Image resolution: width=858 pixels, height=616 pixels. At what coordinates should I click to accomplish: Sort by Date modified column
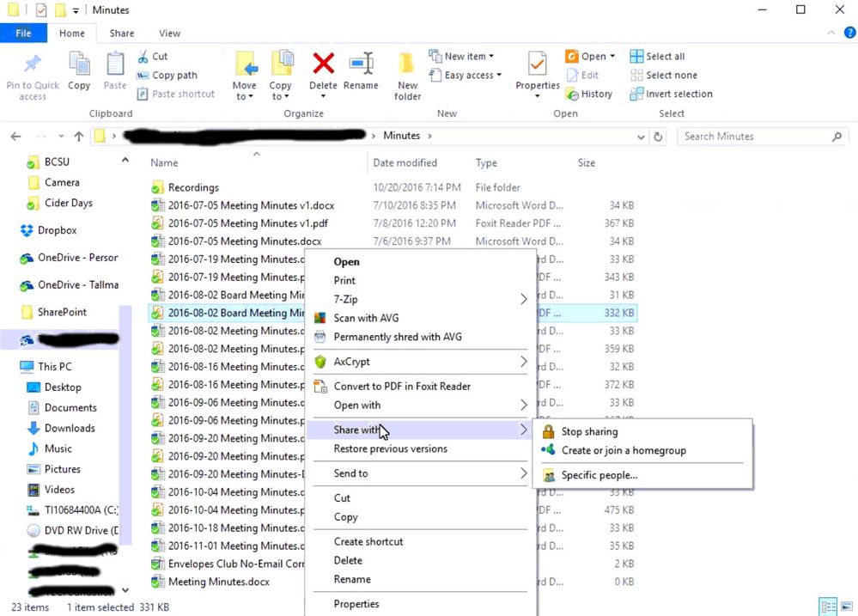(x=405, y=162)
